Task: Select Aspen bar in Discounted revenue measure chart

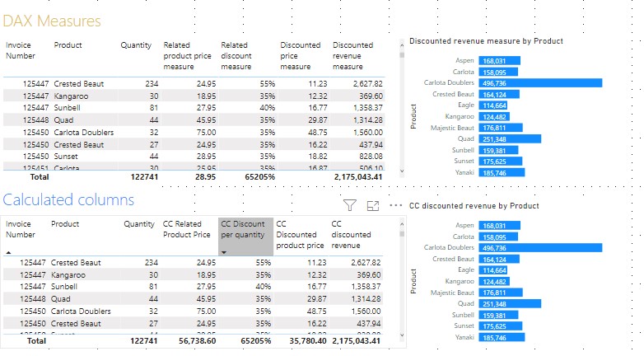Action: click(x=499, y=61)
